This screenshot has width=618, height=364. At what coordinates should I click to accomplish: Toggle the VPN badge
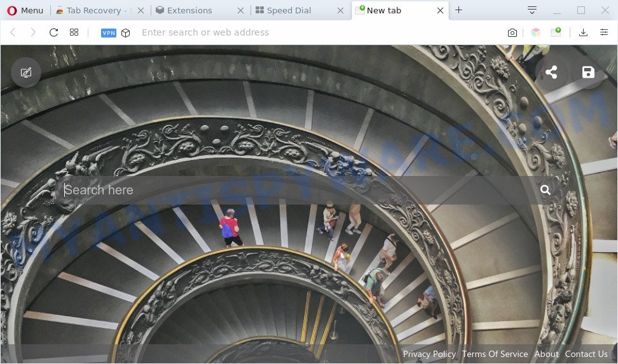point(108,32)
